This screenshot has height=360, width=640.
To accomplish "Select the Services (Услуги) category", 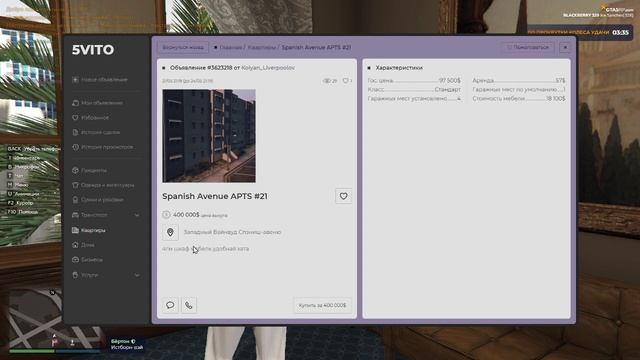I will coord(85,275).
